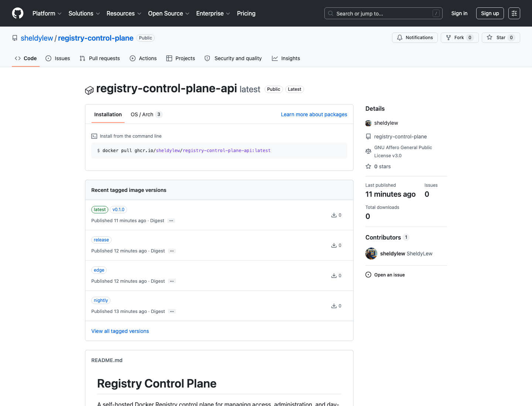Open the latest tag label
Image resolution: width=532 pixels, height=406 pixels.
tap(100, 210)
